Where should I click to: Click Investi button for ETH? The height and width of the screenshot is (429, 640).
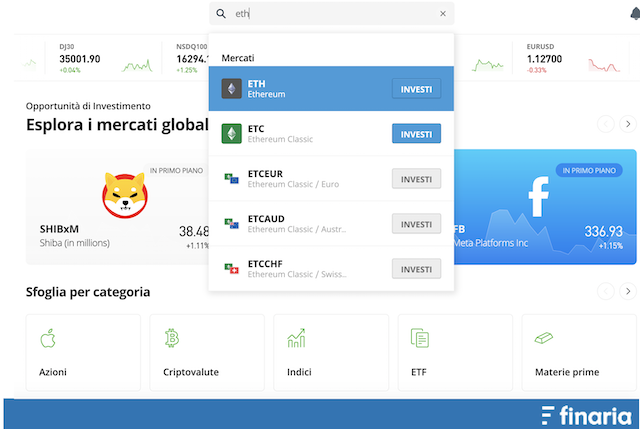pyautogui.click(x=416, y=89)
